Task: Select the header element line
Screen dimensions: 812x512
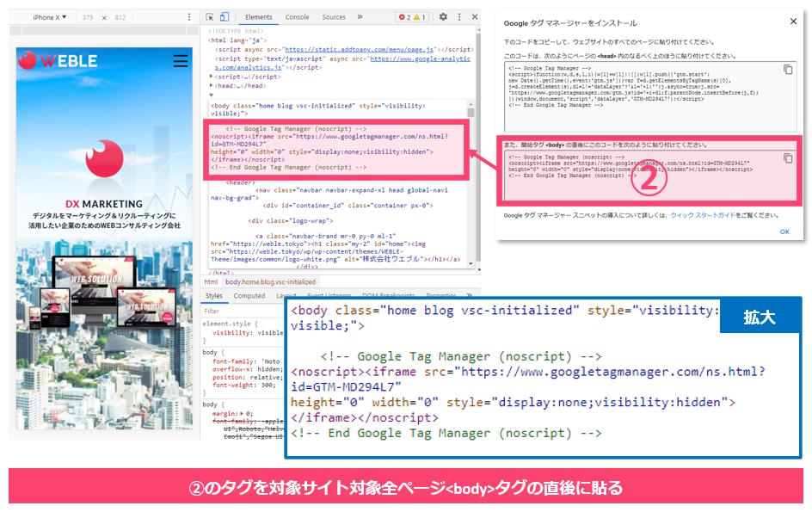Action: 240,182
